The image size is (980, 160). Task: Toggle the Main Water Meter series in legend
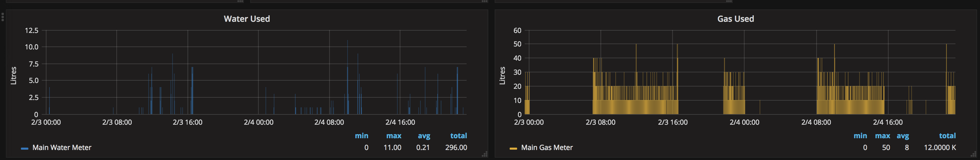[x=62, y=147]
